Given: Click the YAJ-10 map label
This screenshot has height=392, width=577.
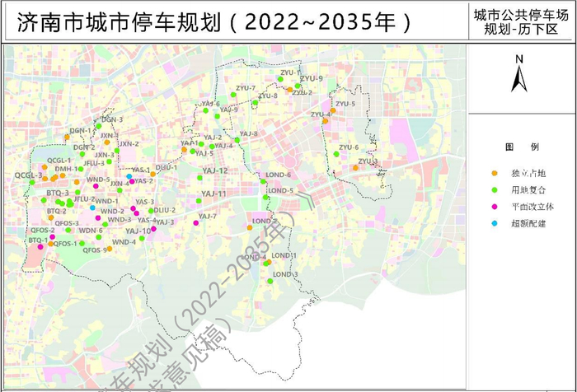Looking at the screenshot, I should pos(138,231).
